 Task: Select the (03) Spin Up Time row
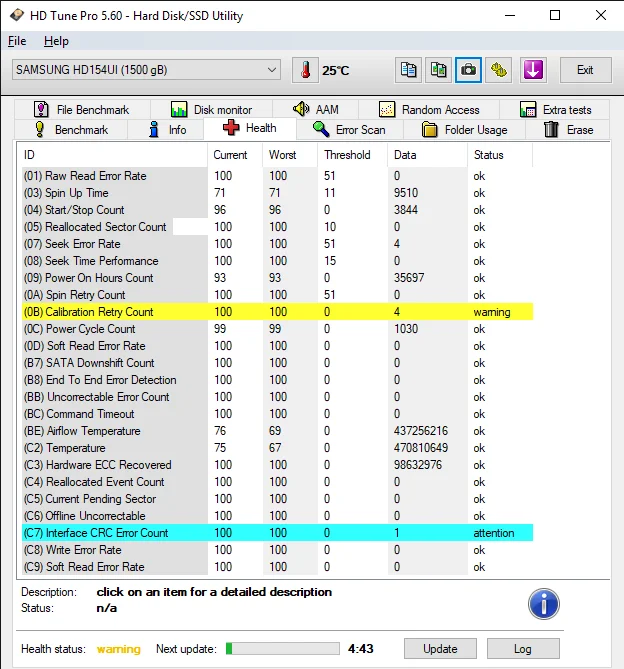(x=277, y=193)
